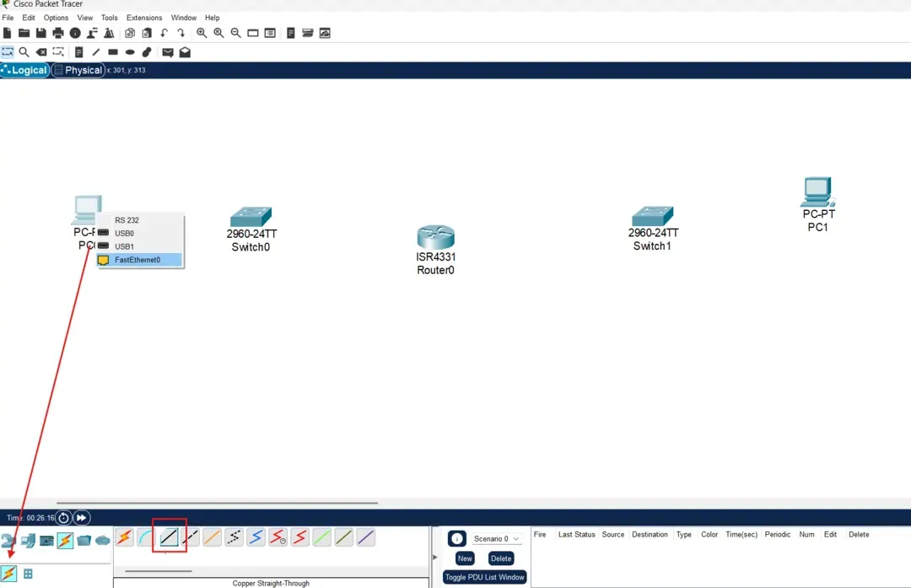Image resolution: width=911 pixels, height=588 pixels.
Task: Add a complex PDU with the open envelope
Action: pyautogui.click(x=185, y=52)
